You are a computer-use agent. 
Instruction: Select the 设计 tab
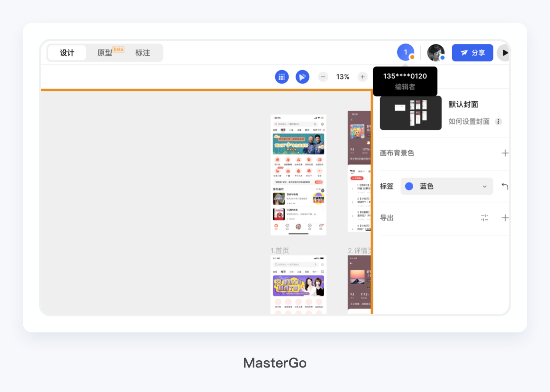click(67, 53)
